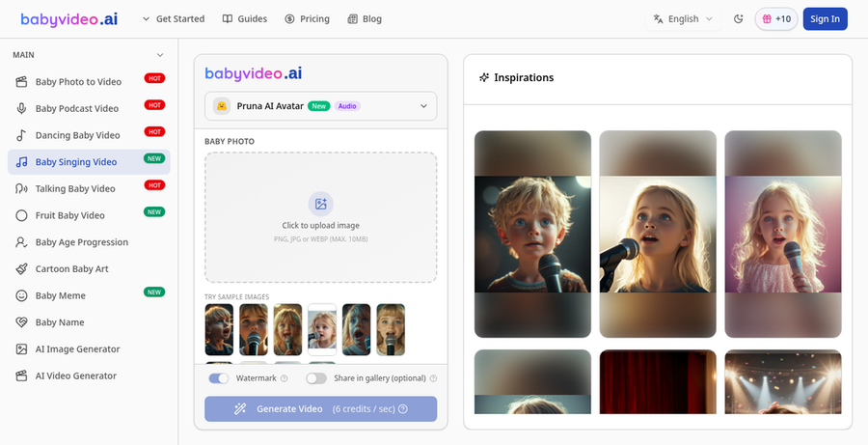Click the gift icon in credits badge
Viewport: 868px width, 445px height.
[767, 19]
